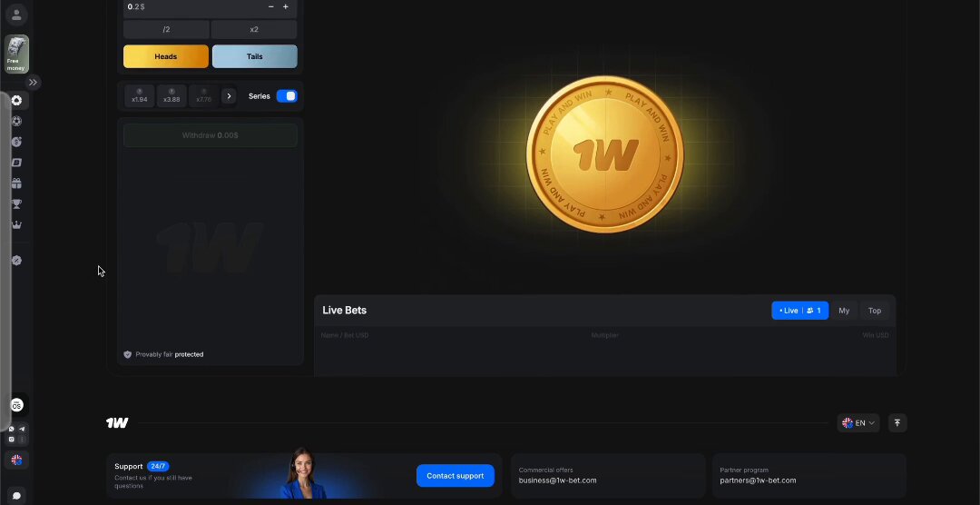The height and width of the screenshot is (505, 980).
Task: Open the gift box bonuses icon
Action: tap(17, 183)
